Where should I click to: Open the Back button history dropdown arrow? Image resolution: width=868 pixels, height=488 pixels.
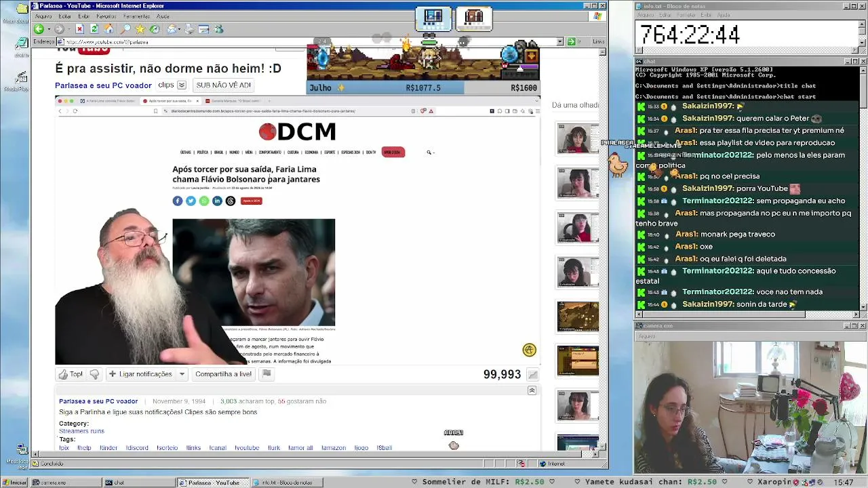click(x=48, y=29)
